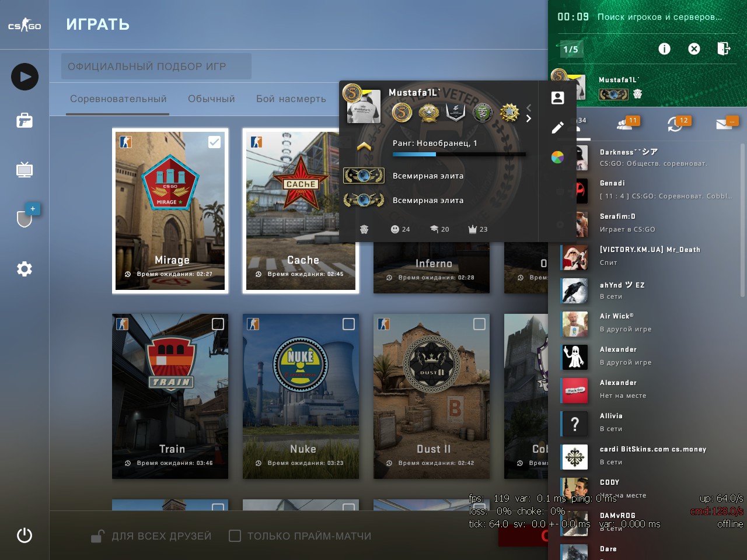Collapse rank details with yellow chevron
Image resolution: width=747 pixels, height=560 pixels.
coord(364,146)
